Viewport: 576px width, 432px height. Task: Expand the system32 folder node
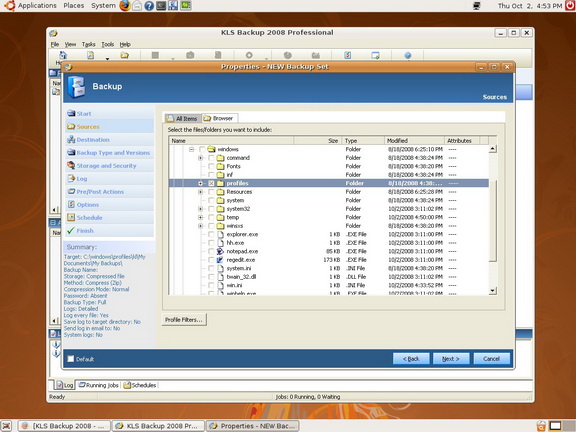point(200,209)
